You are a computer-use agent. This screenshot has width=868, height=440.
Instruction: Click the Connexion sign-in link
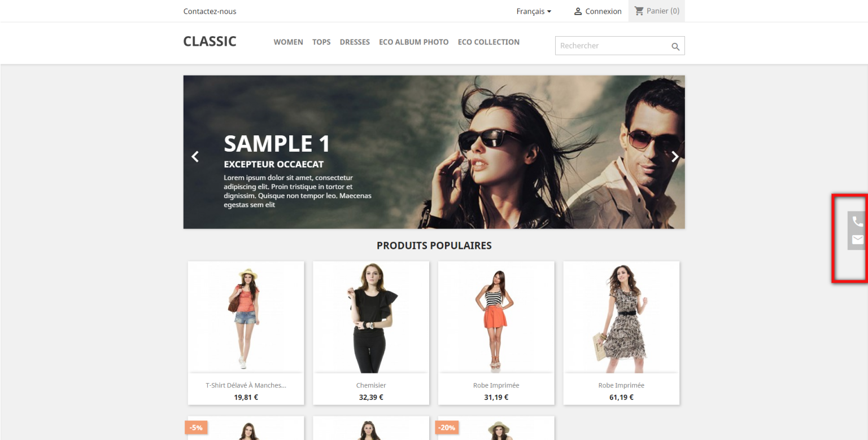tap(603, 11)
